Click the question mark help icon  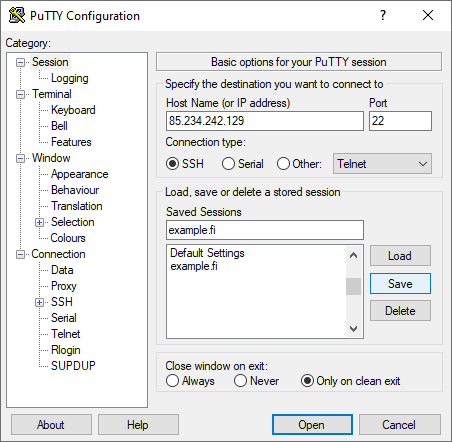click(383, 15)
